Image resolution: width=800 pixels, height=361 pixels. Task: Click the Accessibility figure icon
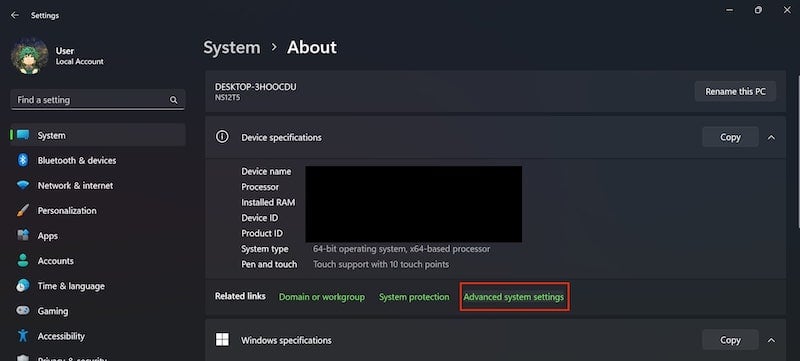click(23, 336)
